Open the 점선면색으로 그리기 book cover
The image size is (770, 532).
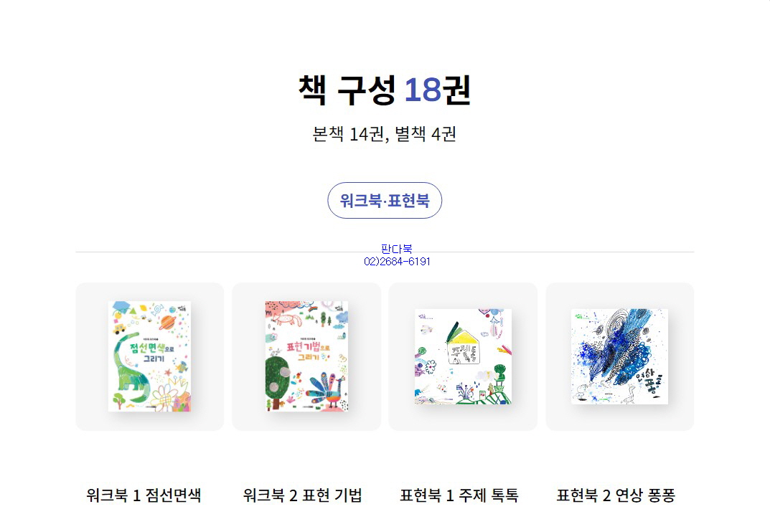pyautogui.click(x=149, y=356)
